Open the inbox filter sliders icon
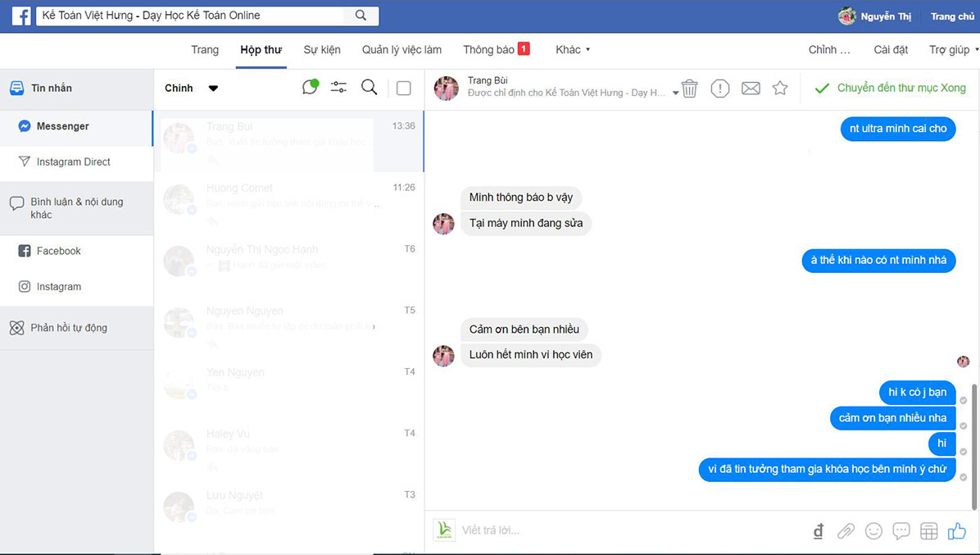 click(338, 88)
